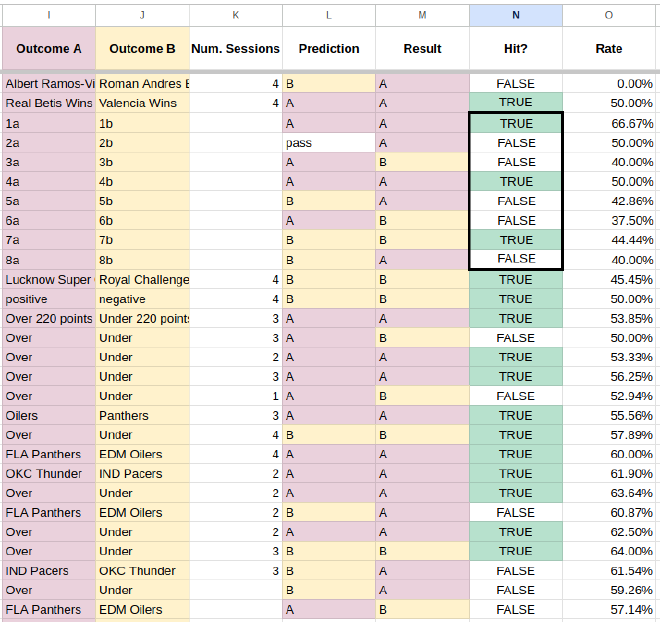
Task: Select the '8b' cell
Action: (142, 260)
